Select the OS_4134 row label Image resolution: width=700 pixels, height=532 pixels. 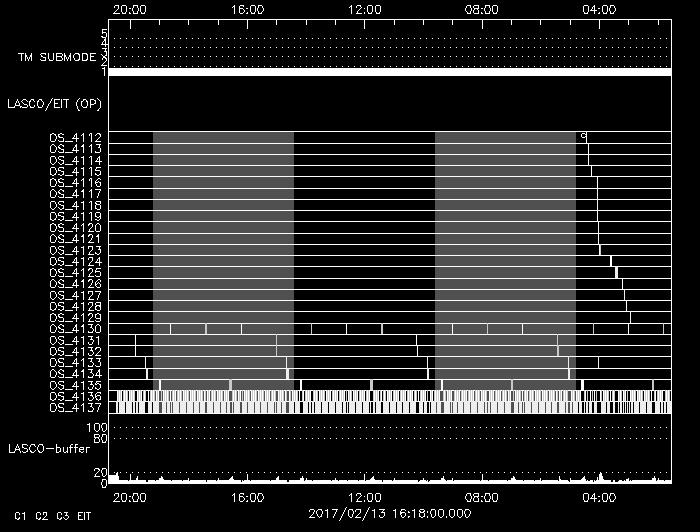pos(75,374)
